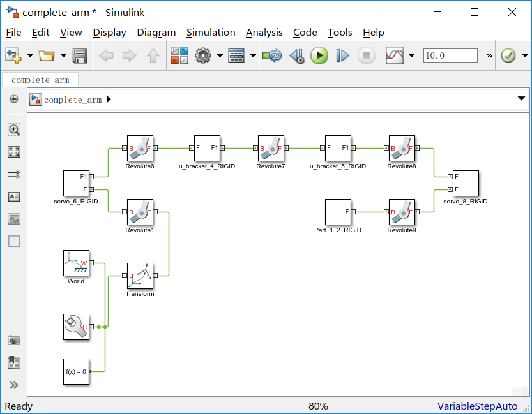The image size is (532, 414).
Task: Expand the configuration gear dropdown arrow
Action: pos(220,56)
